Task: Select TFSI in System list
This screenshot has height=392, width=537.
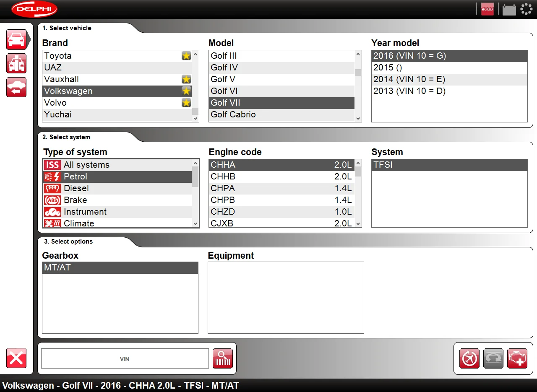Action: (x=449, y=165)
